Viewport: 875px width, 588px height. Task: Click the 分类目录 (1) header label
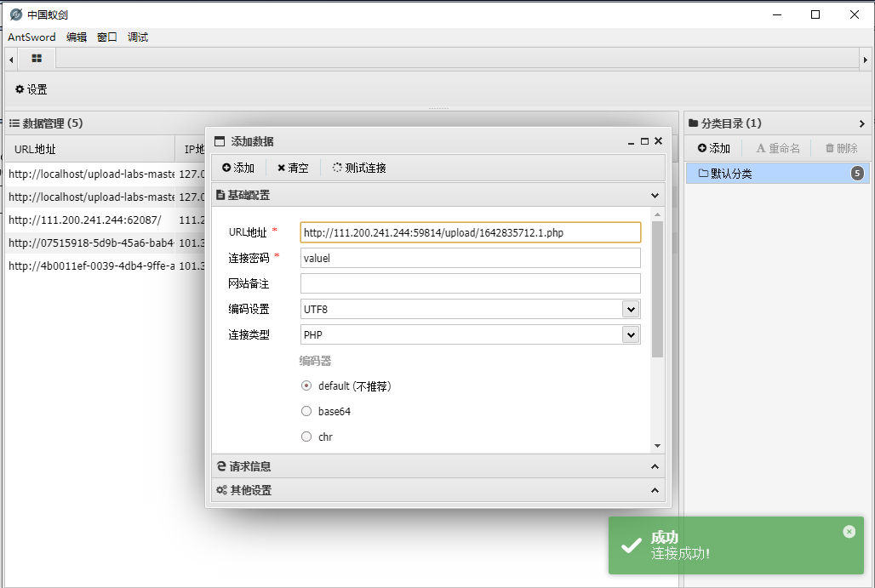click(x=731, y=123)
